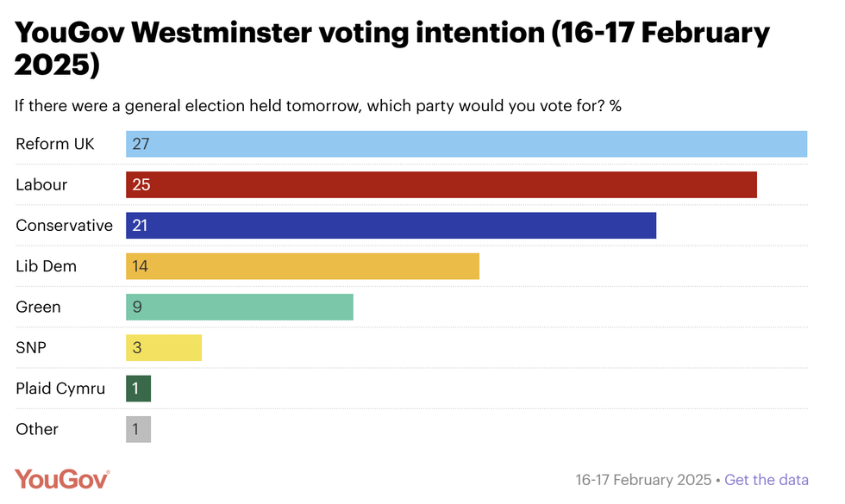Click the Reform UK light blue bar
This screenshot has width=845, height=504.
tap(466, 144)
